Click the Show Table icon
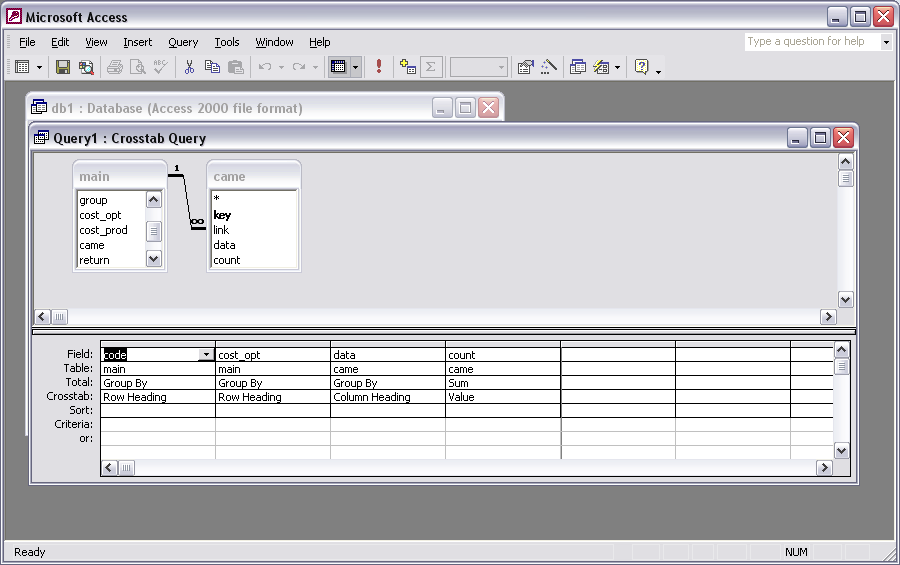This screenshot has width=900, height=565. 407,67
